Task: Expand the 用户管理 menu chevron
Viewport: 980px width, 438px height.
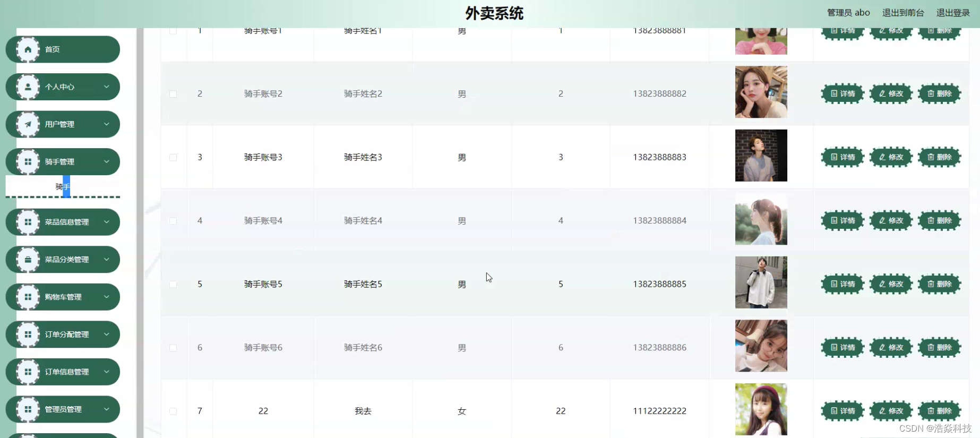Action: pyautogui.click(x=107, y=124)
